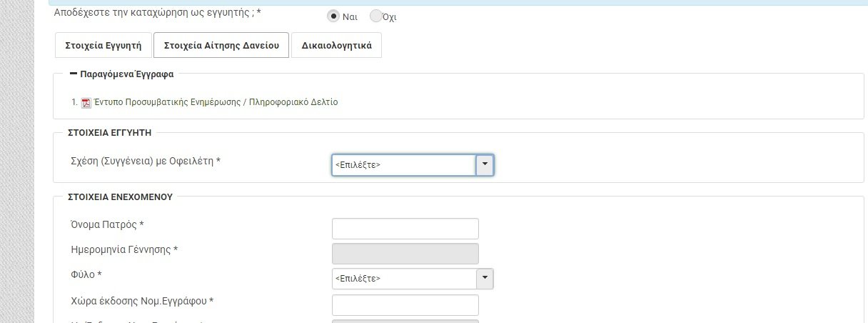
Task: Collapse the Παραγόμενα Έγγραφα section minus icon
Action: (x=73, y=74)
